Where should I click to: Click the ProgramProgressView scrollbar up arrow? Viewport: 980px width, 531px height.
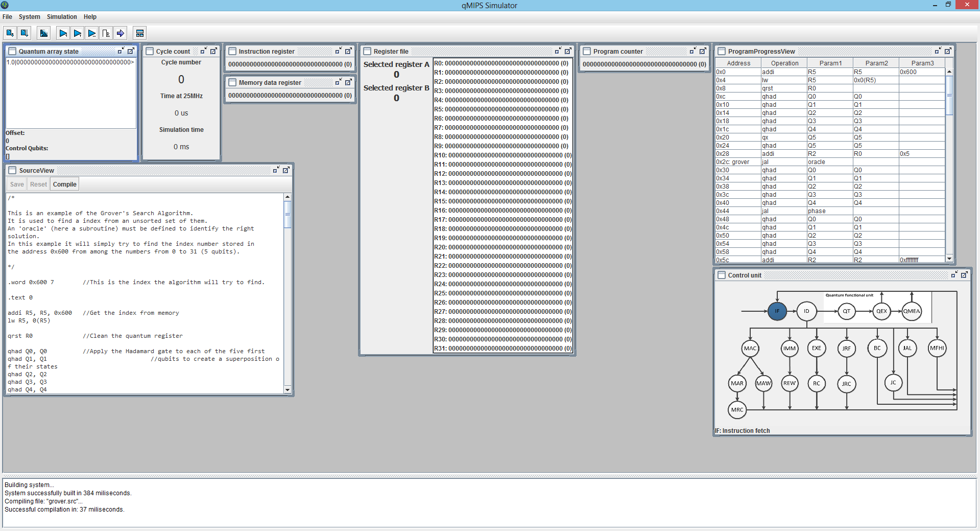pyautogui.click(x=949, y=72)
